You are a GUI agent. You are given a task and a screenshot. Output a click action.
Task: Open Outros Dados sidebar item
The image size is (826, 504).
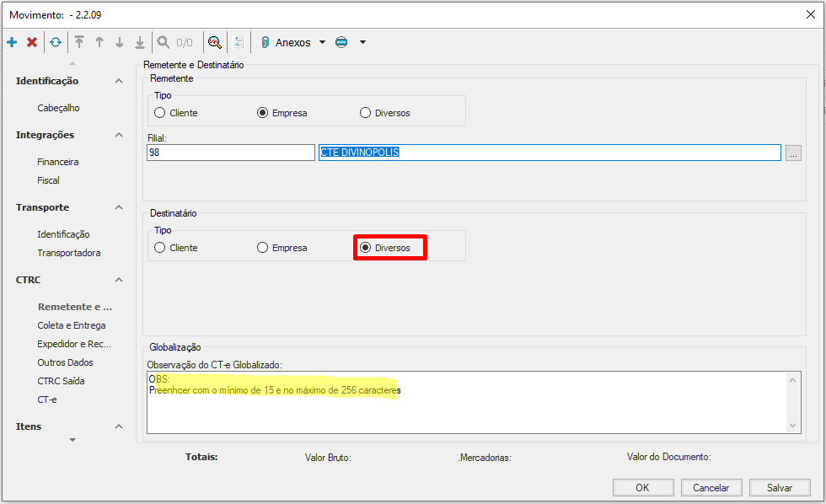click(x=66, y=362)
